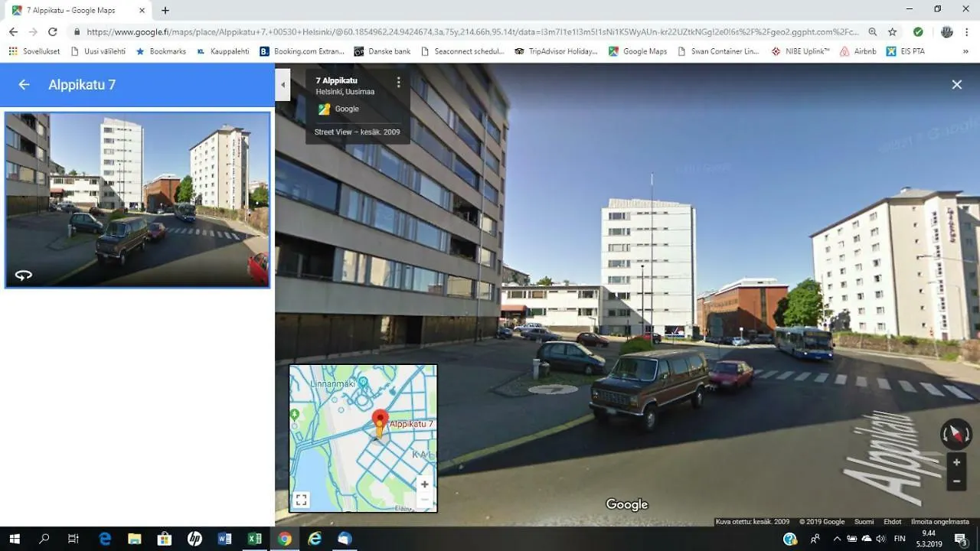
Task: Open the NIBE Uplink bookmark
Action: click(800, 51)
